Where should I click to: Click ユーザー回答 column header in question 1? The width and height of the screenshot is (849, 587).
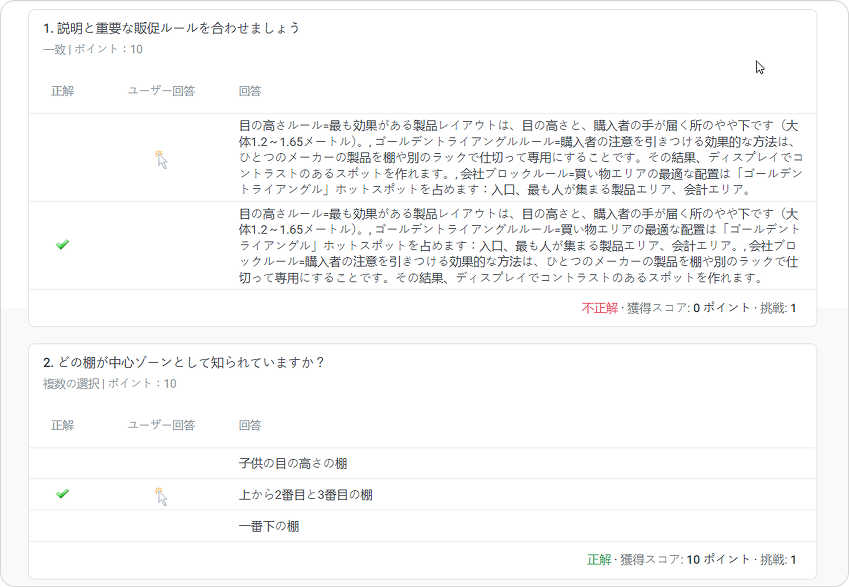coord(161,91)
